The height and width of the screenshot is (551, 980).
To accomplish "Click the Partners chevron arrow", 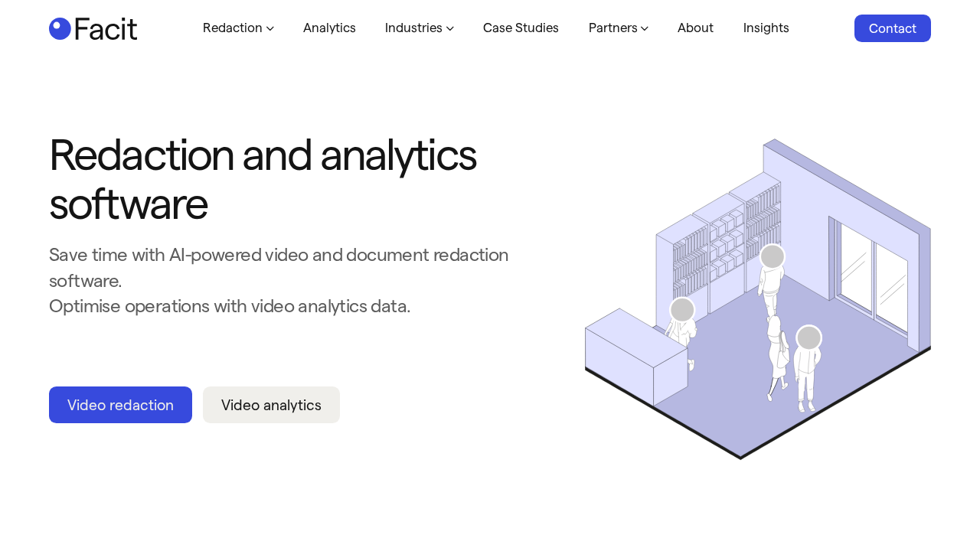I will click(x=644, y=28).
